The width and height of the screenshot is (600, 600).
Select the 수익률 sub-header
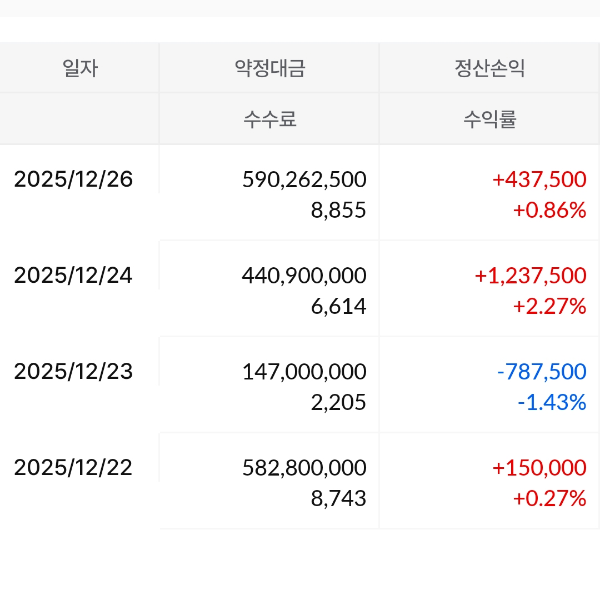pos(489,121)
